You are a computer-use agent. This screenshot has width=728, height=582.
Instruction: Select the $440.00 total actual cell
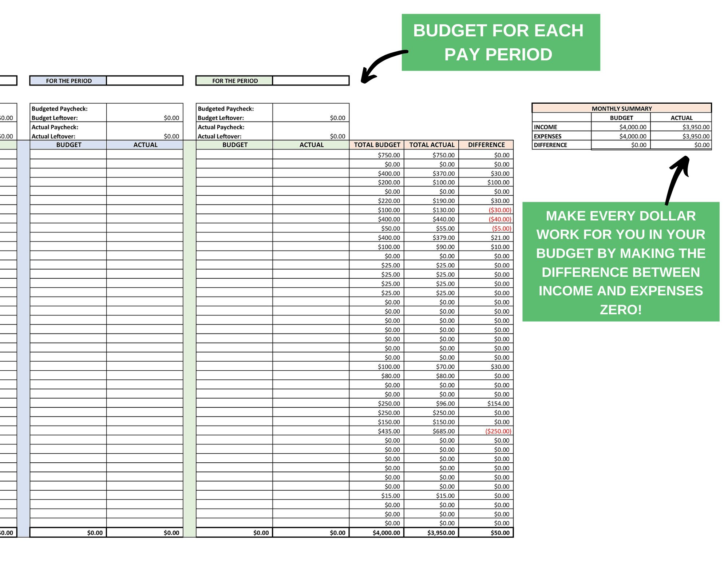coord(431,219)
